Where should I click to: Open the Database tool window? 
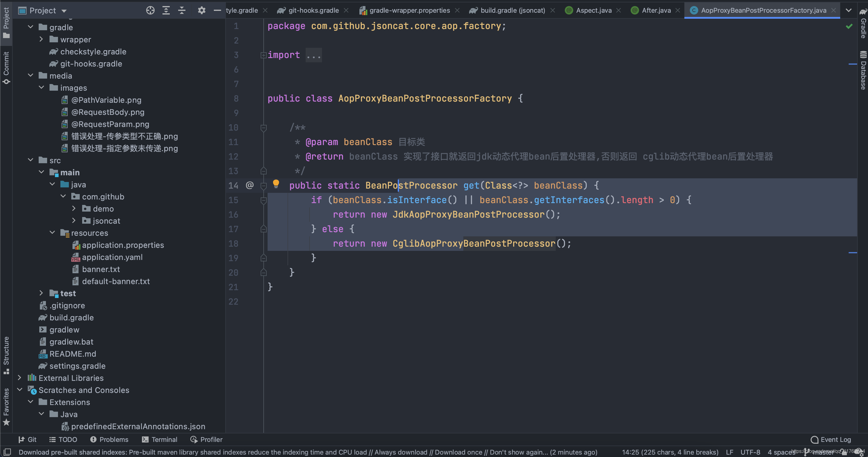click(863, 71)
